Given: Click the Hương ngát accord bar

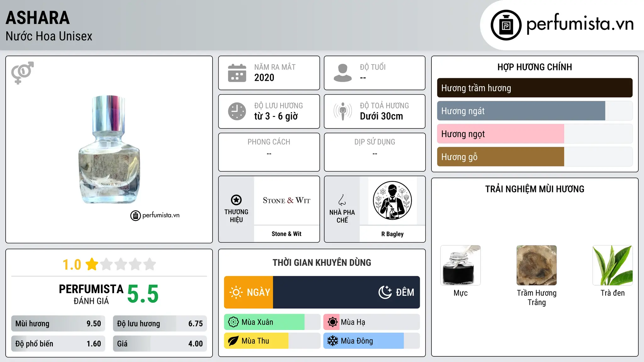Looking at the screenshot, I should [535, 111].
